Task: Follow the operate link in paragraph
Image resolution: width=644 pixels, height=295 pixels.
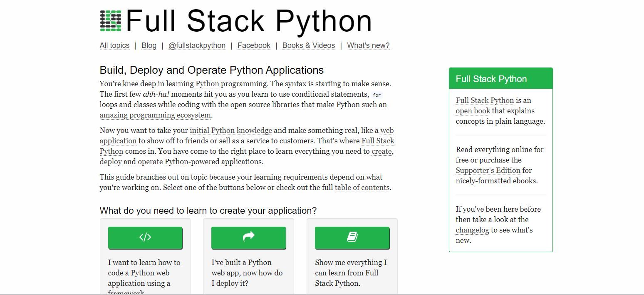Action: [150, 162]
